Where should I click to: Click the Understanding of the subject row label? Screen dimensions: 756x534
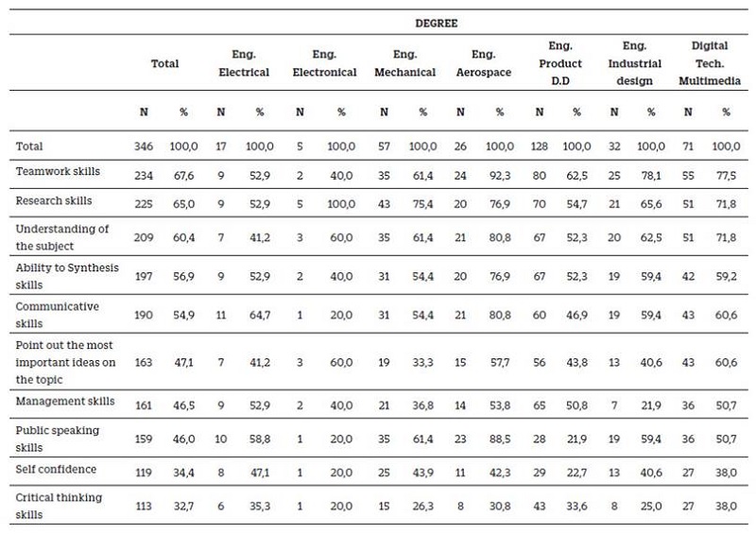pos(62,234)
